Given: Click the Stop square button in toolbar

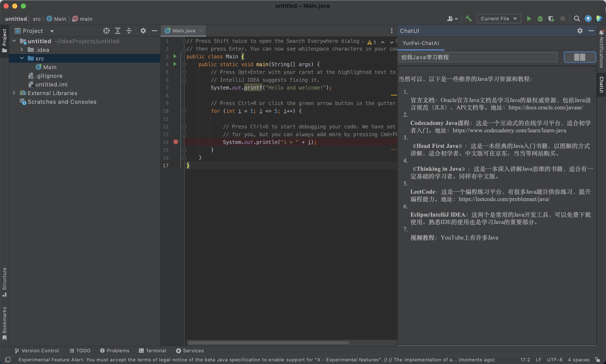Looking at the screenshot, I should click(563, 19).
